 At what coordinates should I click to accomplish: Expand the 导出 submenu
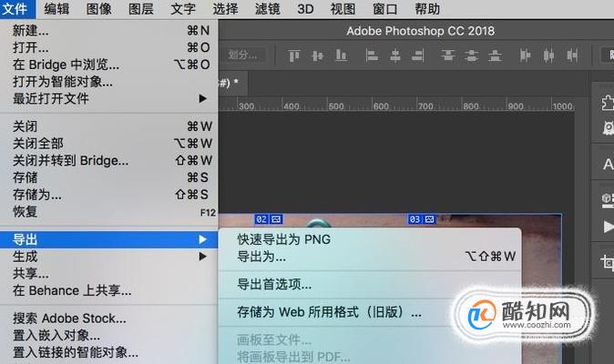pyautogui.click(x=108, y=239)
